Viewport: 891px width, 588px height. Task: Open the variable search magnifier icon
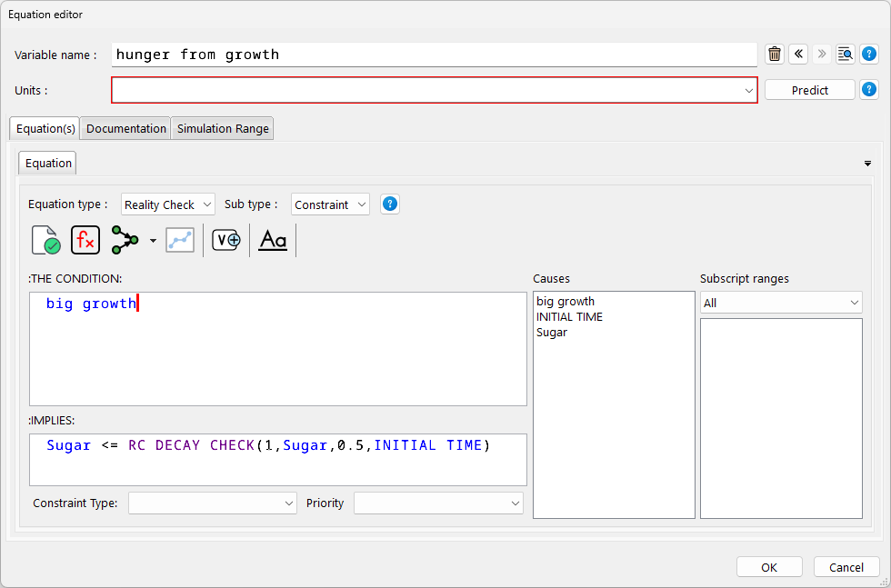point(846,55)
